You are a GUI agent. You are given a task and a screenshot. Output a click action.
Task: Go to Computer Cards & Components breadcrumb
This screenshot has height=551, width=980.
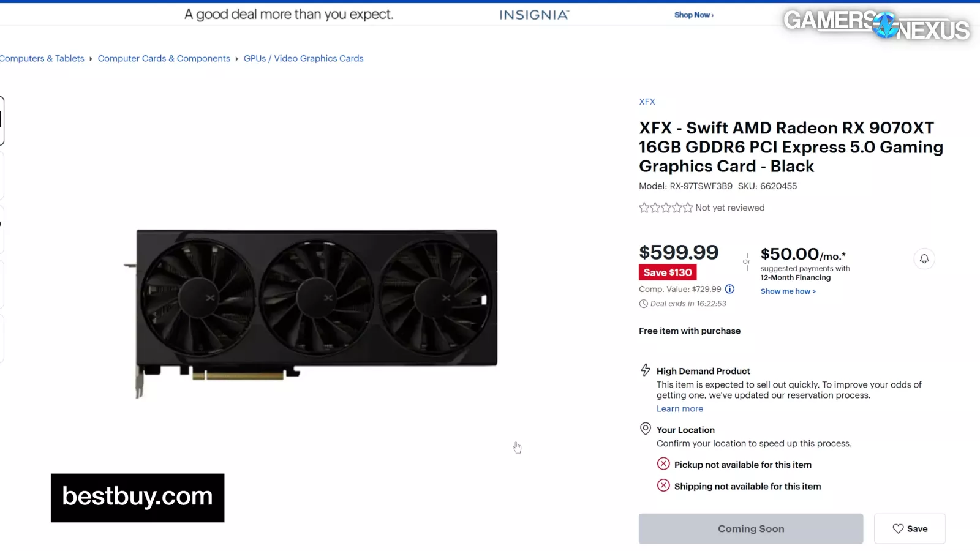click(x=164, y=59)
